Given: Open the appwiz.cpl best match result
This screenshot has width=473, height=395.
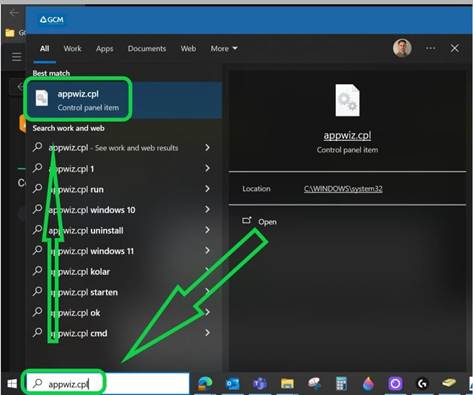Looking at the screenshot, I should 124,100.
